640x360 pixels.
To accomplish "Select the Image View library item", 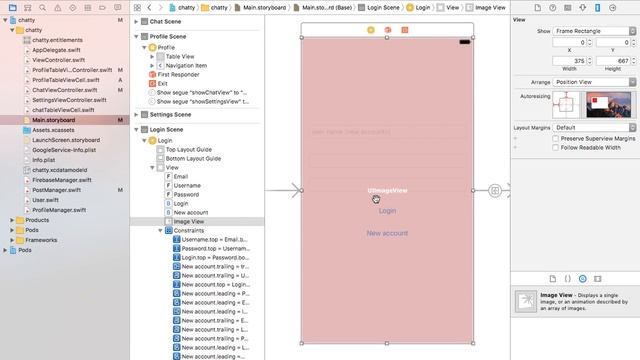I will click(x=576, y=302).
